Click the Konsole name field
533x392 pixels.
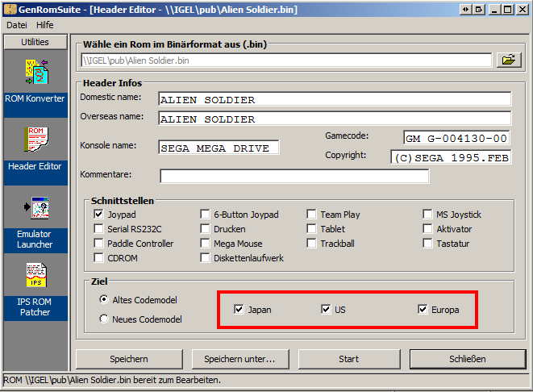(x=219, y=148)
